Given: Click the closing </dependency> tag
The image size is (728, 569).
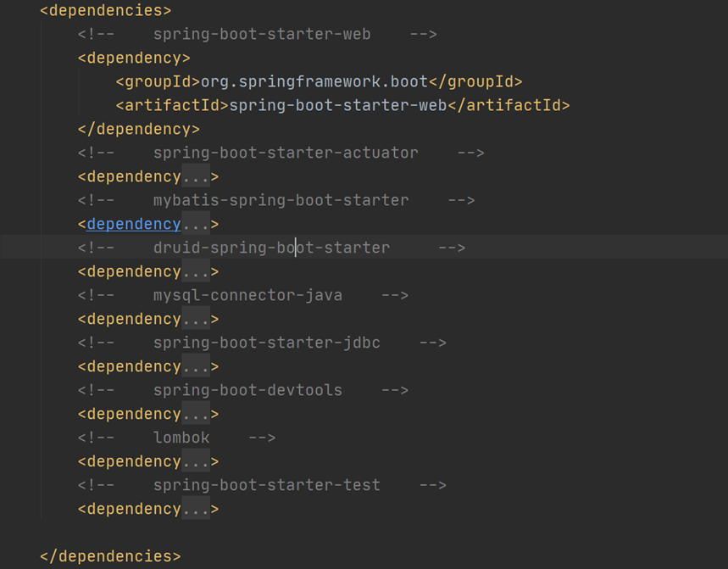Looking at the screenshot, I should [x=139, y=129].
